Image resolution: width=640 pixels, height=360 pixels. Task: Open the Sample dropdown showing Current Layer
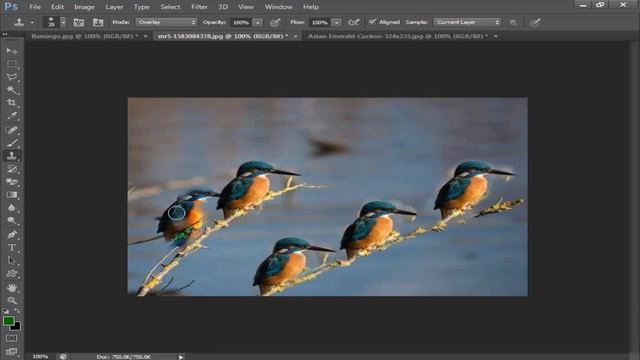(x=467, y=22)
